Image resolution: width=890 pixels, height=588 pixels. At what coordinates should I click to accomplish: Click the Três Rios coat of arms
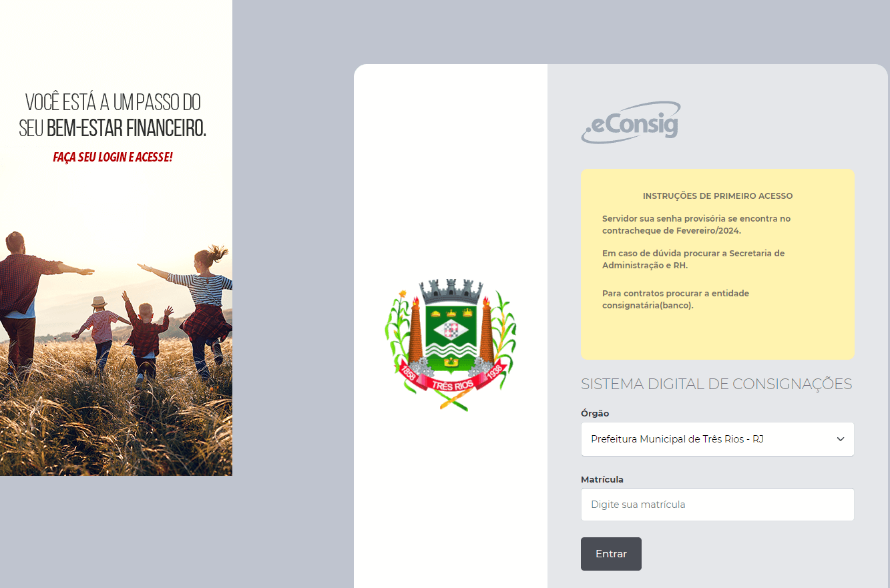451,344
